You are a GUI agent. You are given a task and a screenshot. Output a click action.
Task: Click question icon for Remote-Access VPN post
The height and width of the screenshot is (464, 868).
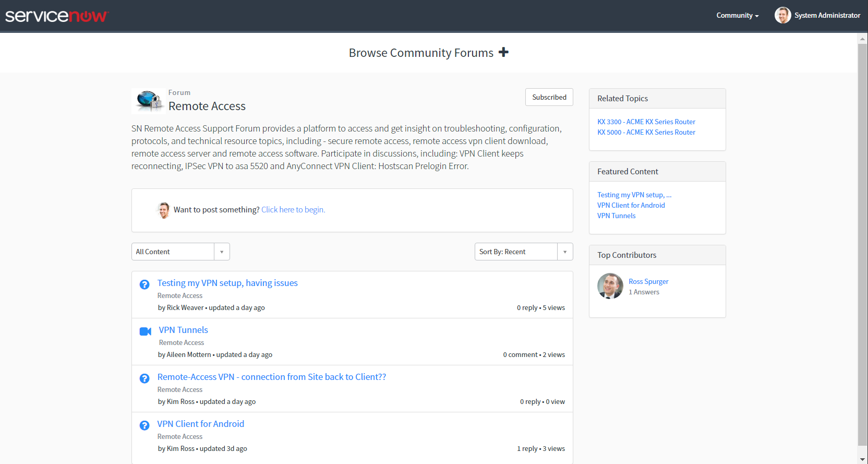point(144,378)
